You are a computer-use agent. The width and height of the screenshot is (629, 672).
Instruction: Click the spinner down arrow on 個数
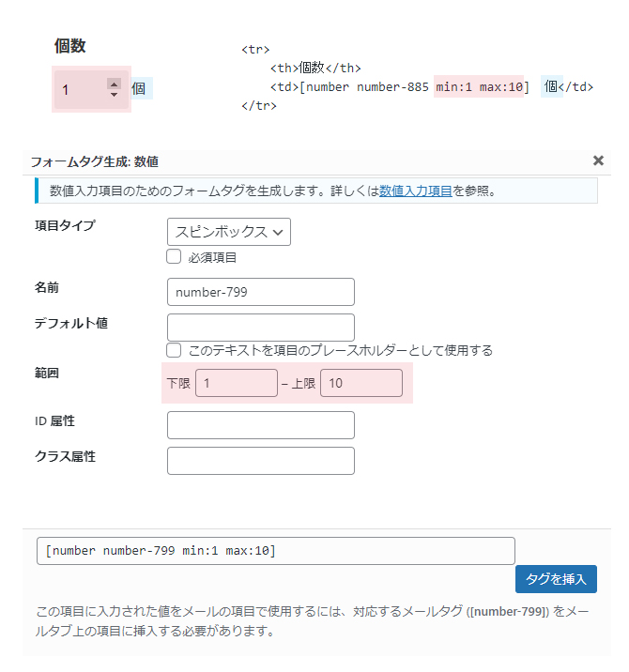click(114, 95)
